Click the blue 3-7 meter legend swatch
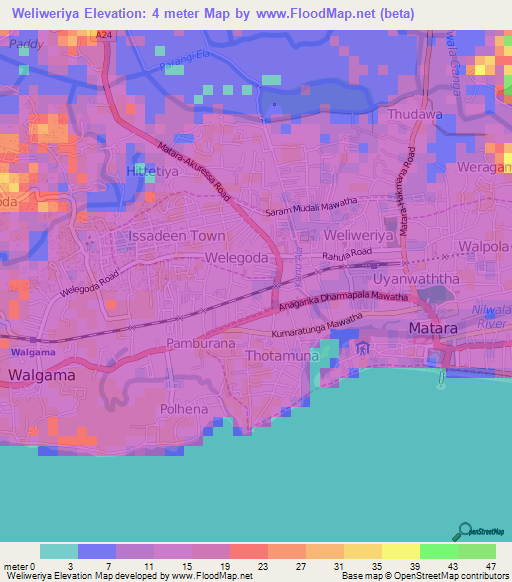 (97, 551)
